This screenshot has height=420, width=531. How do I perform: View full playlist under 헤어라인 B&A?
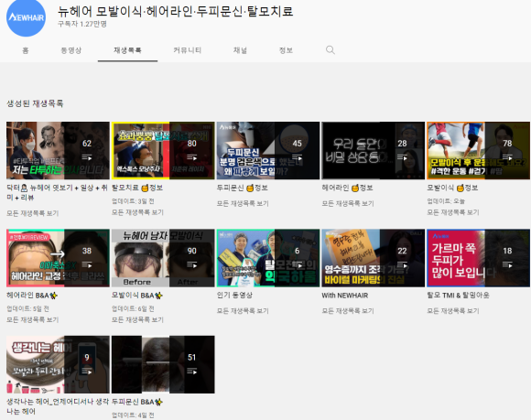[x=33, y=319]
